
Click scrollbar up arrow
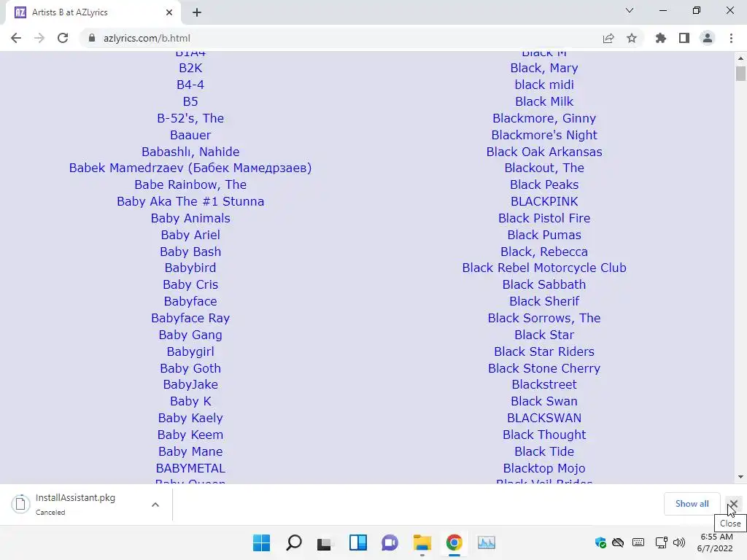[740, 58]
